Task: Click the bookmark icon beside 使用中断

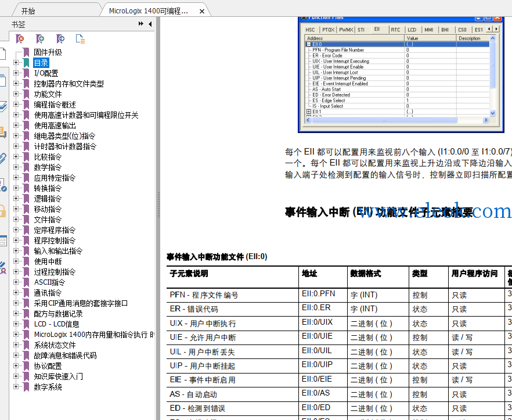Action: [x=27, y=261]
